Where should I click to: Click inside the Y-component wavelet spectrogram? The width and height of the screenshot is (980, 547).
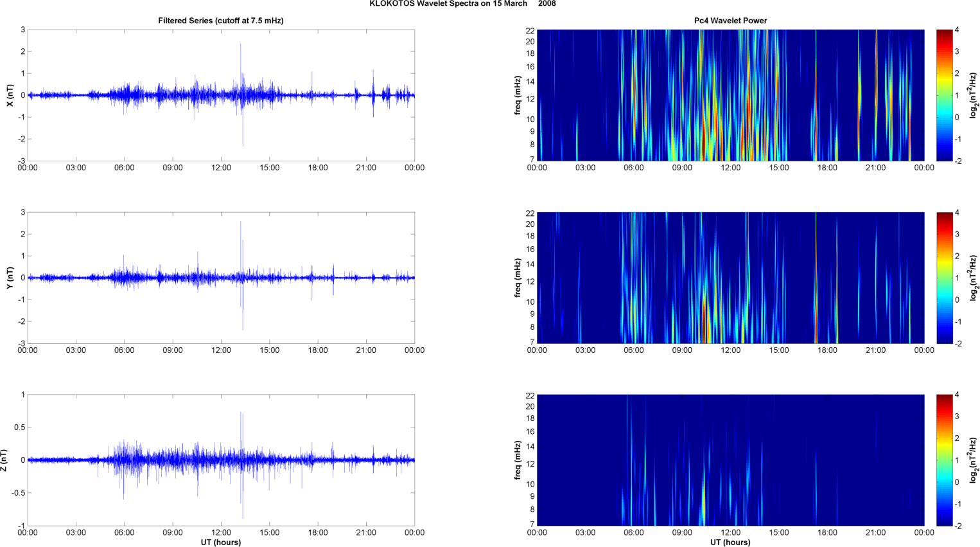pos(730,278)
